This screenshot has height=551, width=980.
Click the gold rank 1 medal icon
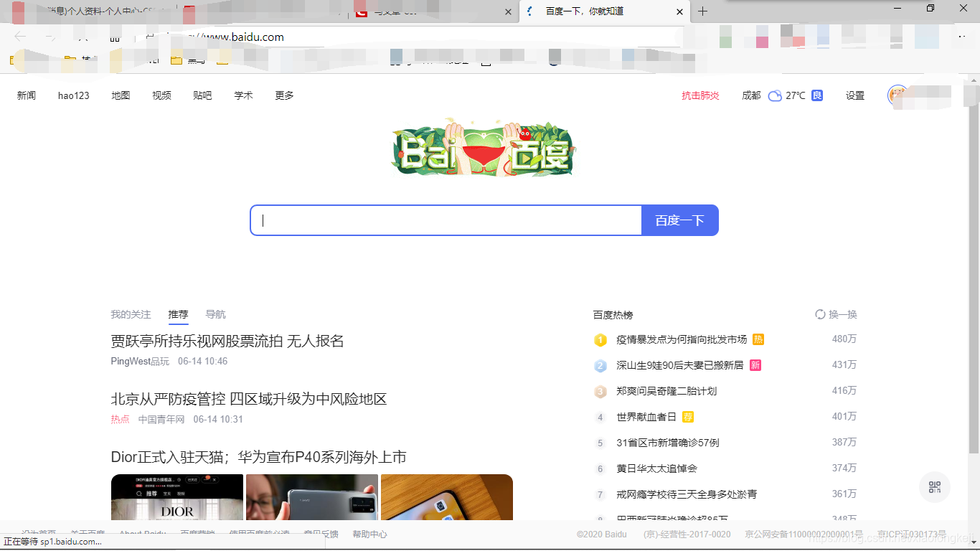(x=600, y=339)
